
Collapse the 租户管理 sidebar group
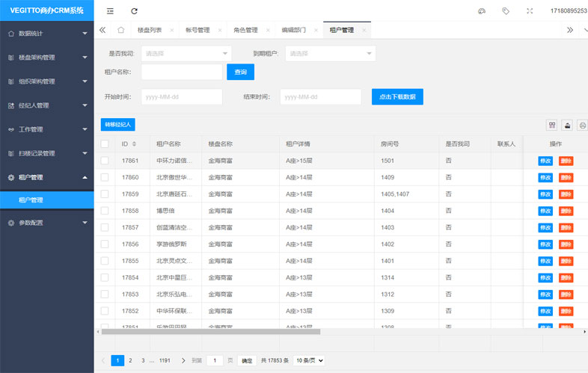(47, 177)
